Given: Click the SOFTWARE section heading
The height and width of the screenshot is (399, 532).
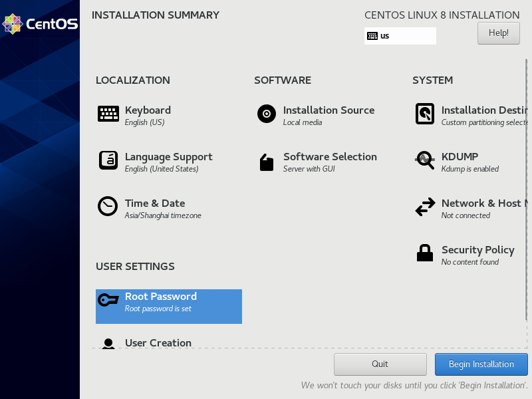Looking at the screenshot, I should click(283, 80).
